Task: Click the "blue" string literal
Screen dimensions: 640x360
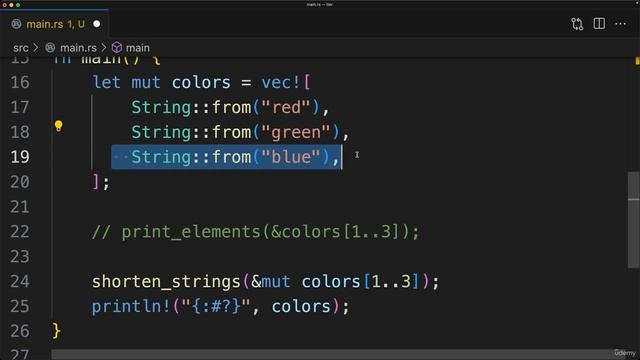Action: click(x=291, y=158)
